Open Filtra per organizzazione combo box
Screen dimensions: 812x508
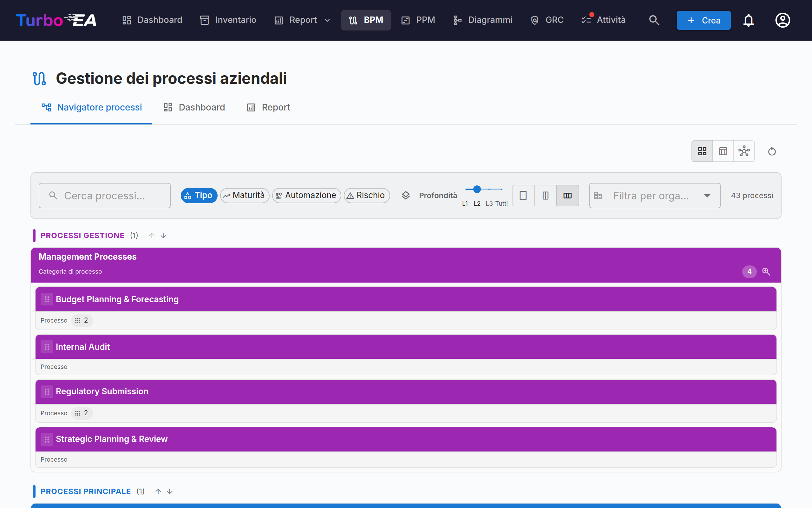coord(655,196)
